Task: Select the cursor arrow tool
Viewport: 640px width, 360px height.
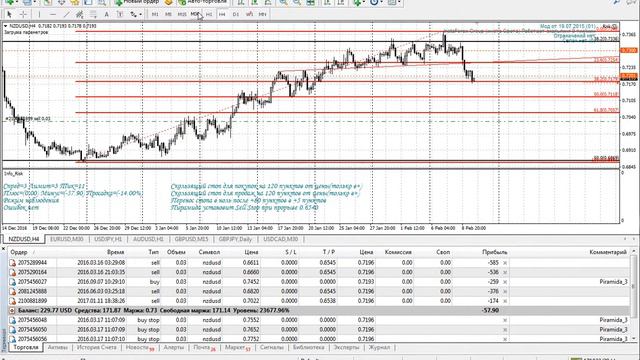Action: pyautogui.click(x=9, y=14)
